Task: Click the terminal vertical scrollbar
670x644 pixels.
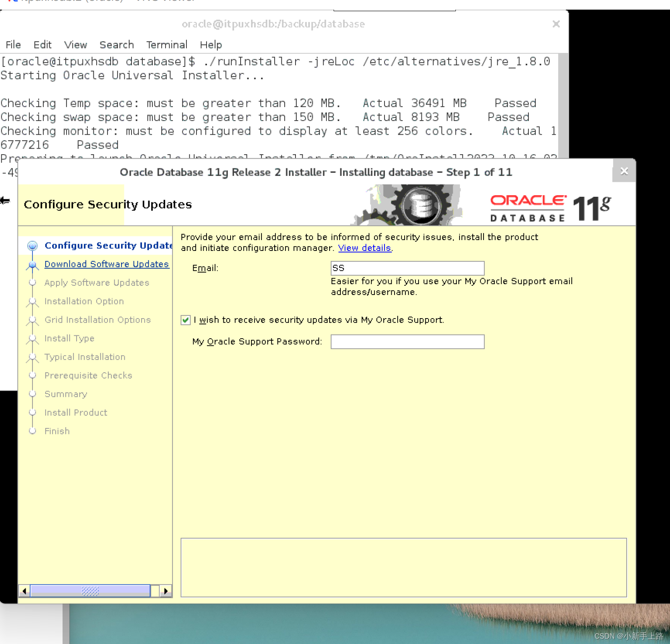Action: click(563, 106)
